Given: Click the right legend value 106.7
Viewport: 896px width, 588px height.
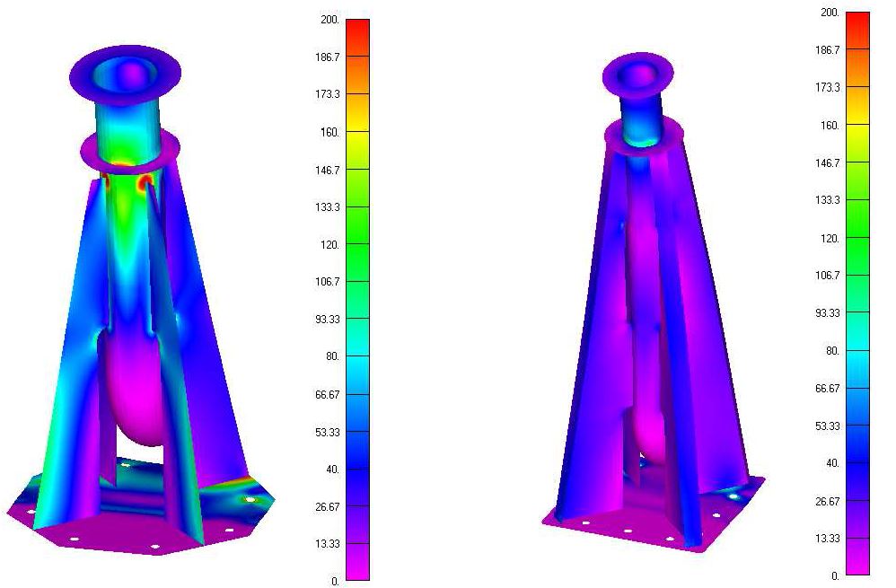Looking at the screenshot, I should (827, 275).
